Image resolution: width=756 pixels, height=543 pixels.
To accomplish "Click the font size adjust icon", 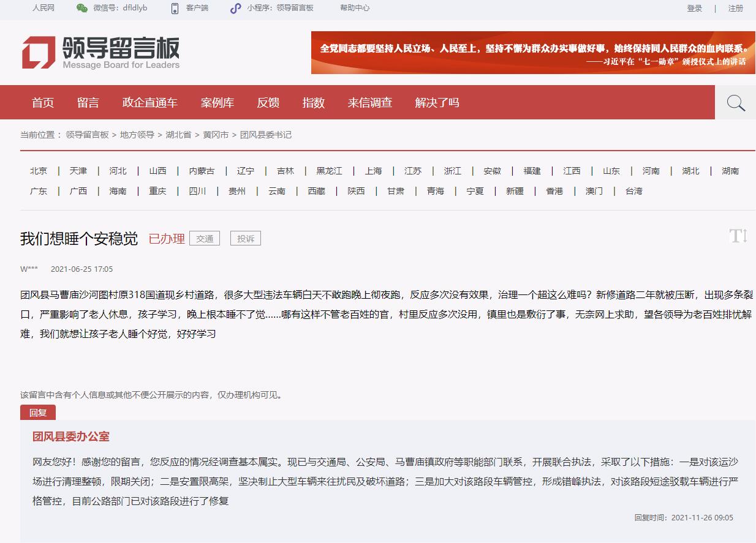I will (x=738, y=236).
